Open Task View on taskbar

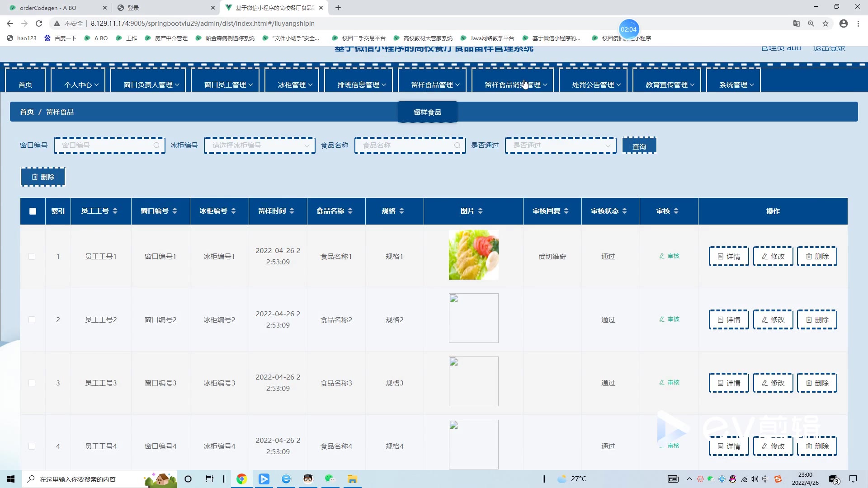209,479
